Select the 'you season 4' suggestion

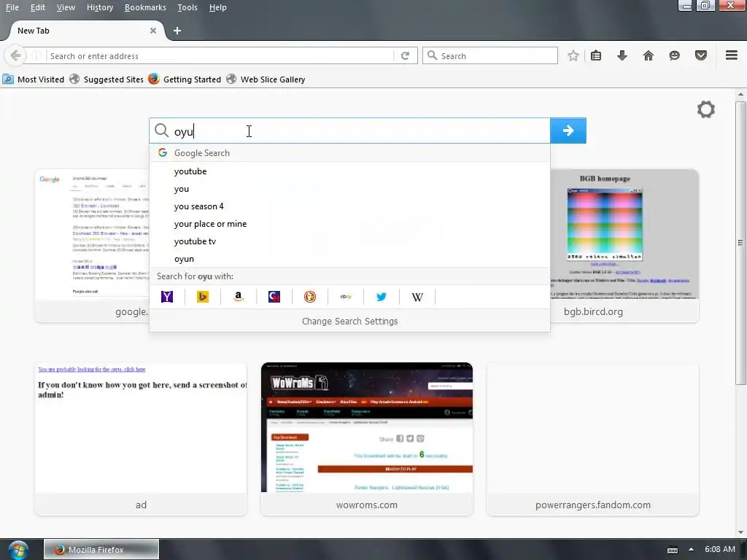point(349,206)
